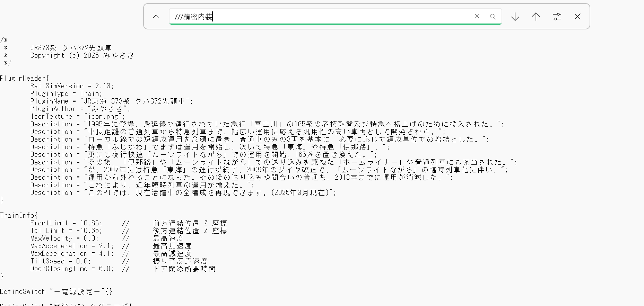Click the Description line starting "1995年に登場"

pyautogui.click(x=267, y=124)
